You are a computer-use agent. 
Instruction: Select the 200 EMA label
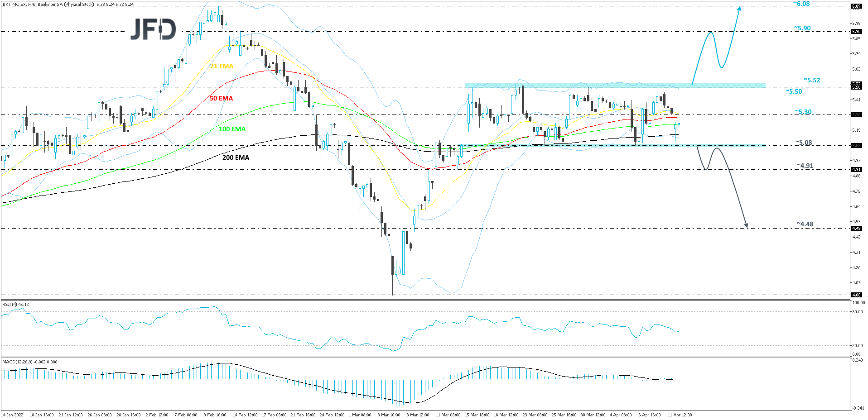(235, 157)
